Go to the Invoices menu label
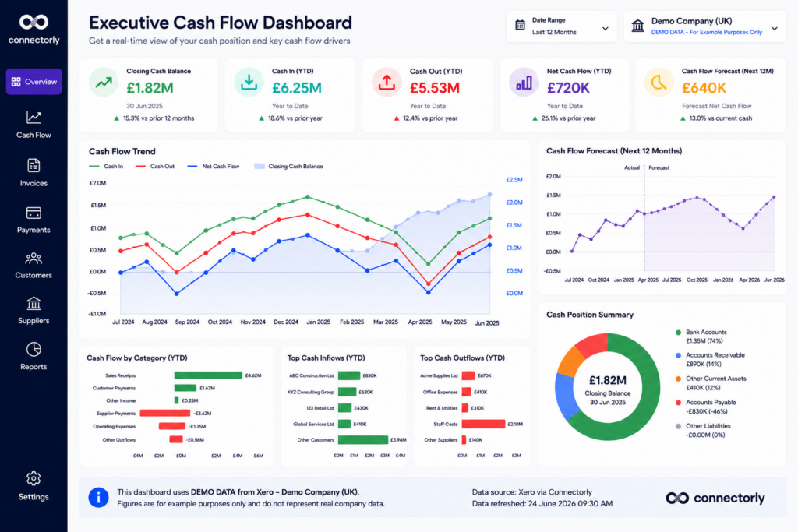798x532 pixels. [34, 183]
